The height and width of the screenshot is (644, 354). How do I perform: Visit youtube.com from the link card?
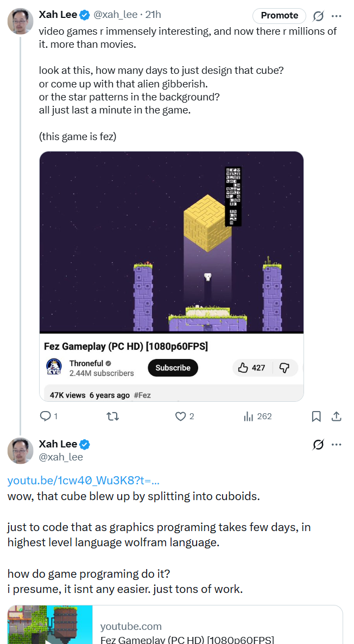131,626
